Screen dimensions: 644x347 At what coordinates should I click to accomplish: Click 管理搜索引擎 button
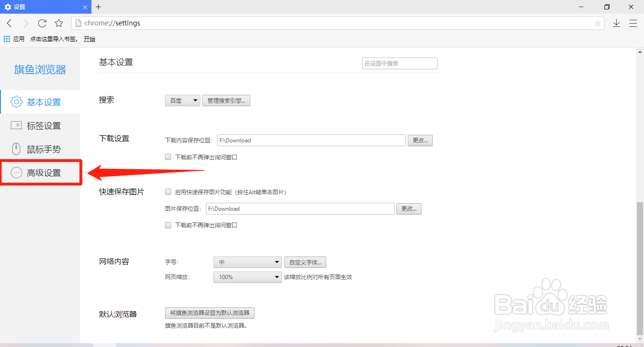pos(226,100)
